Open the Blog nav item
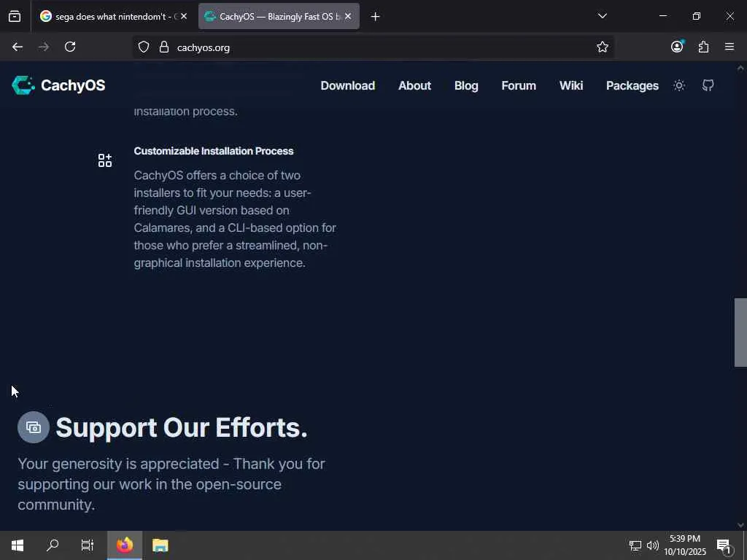This screenshot has width=747, height=560. [466, 86]
